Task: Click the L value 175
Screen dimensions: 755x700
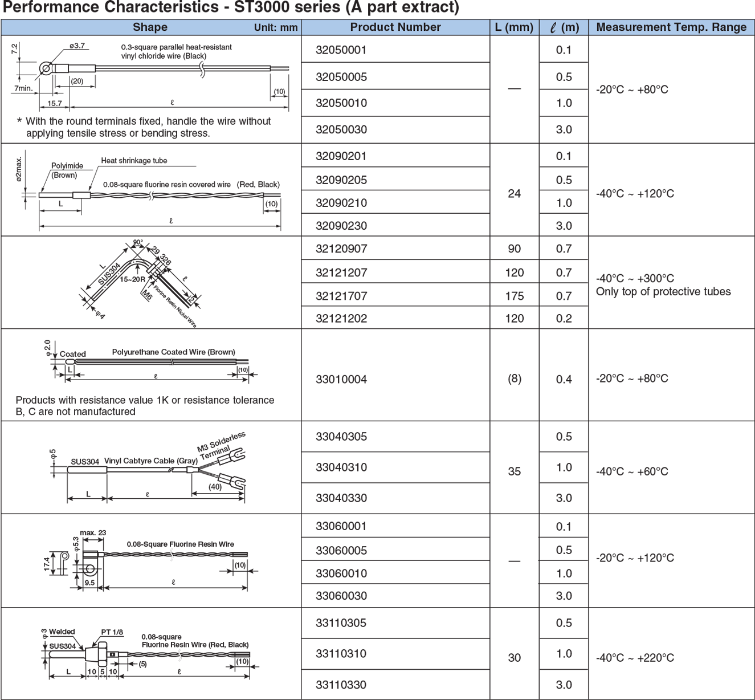Action: click(514, 296)
